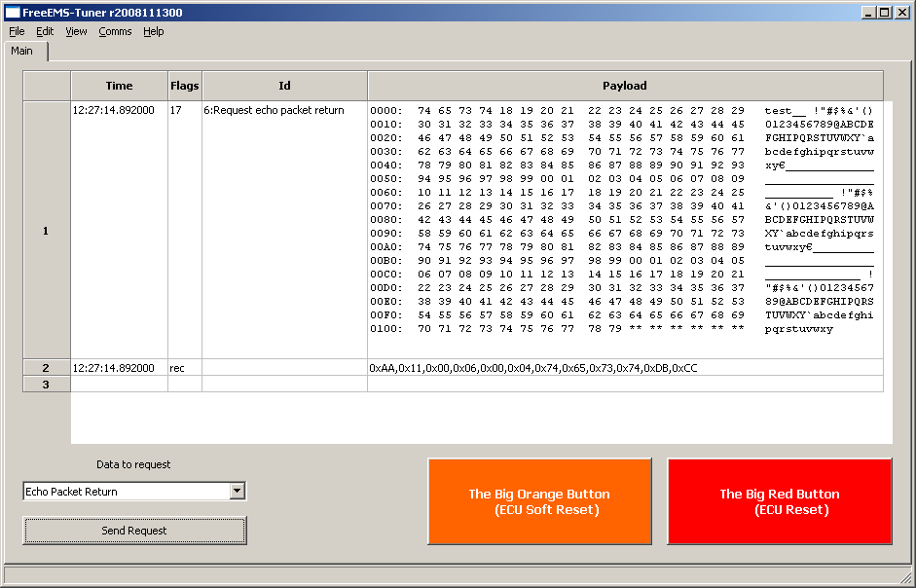Maximize the FreeEMS-Tuner window
The width and height of the screenshot is (916, 588).
tap(884, 13)
